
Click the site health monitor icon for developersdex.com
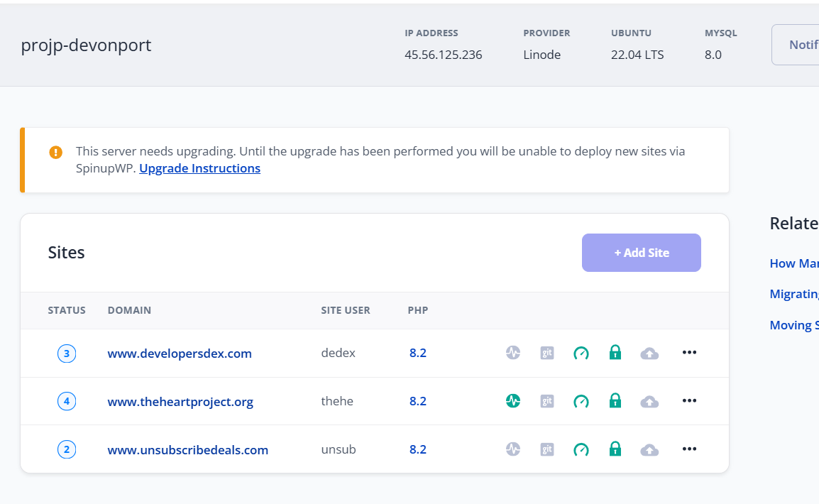coord(513,353)
